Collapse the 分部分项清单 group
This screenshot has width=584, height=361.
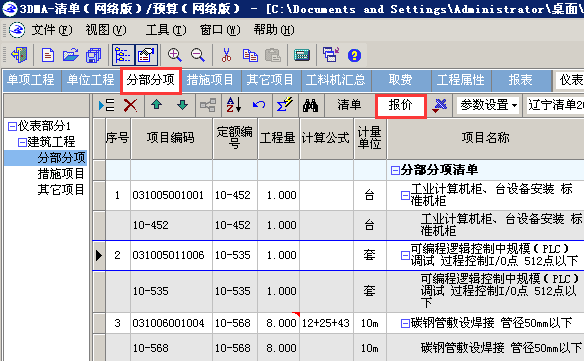[x=395, y=171]
